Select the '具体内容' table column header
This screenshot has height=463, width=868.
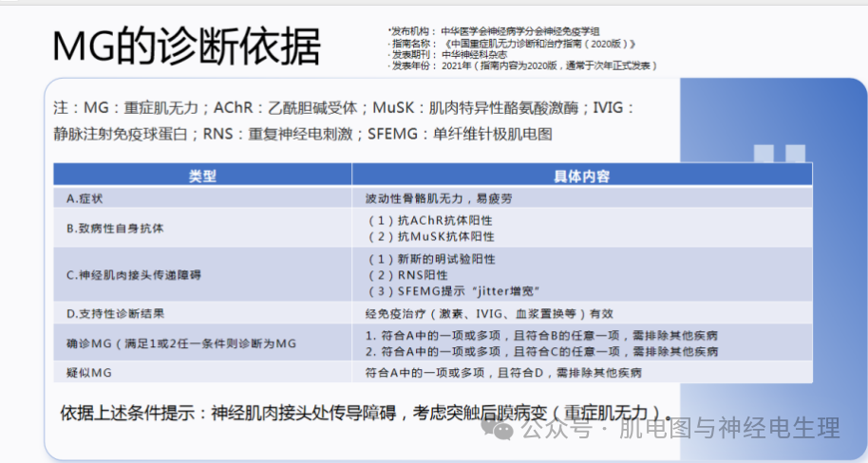581,176
